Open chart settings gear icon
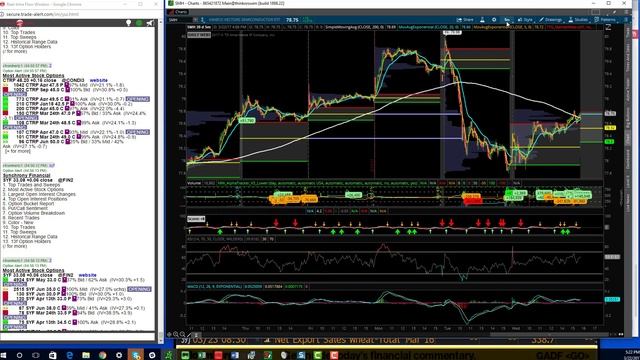 tap(494, 20)
